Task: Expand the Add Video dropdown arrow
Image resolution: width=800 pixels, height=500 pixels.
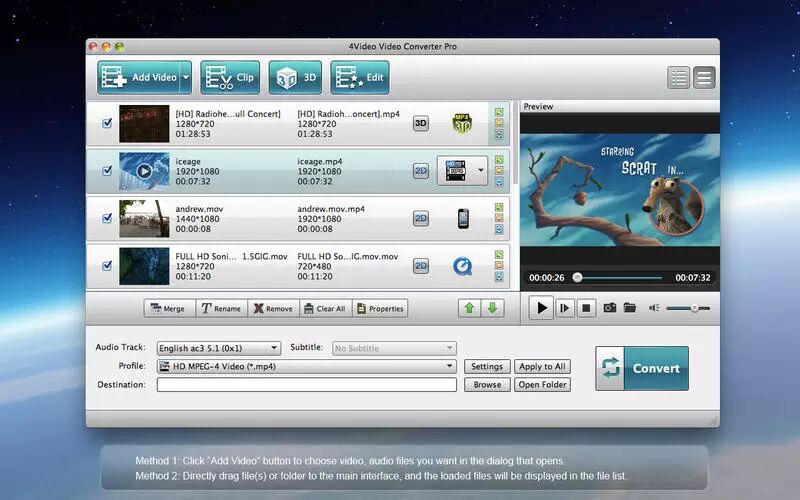Action: click(x=186, y=78)
